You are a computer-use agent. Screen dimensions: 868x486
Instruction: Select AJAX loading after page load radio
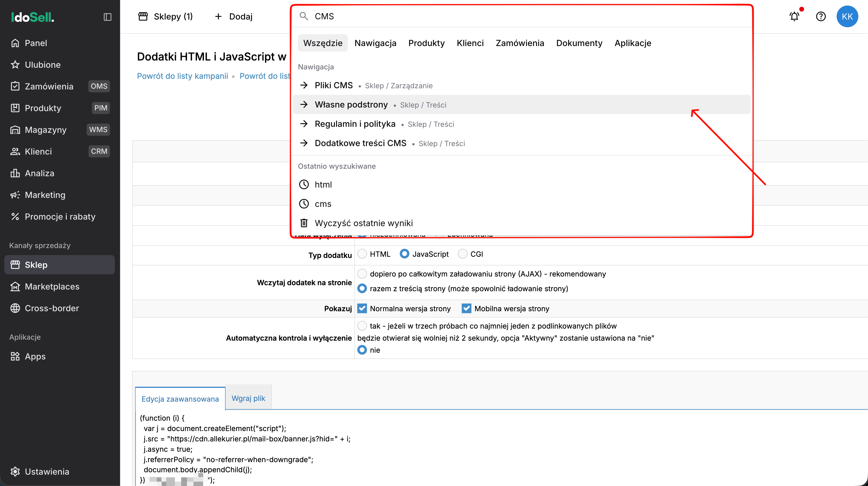pyautogui.click(x=362, y=274)
